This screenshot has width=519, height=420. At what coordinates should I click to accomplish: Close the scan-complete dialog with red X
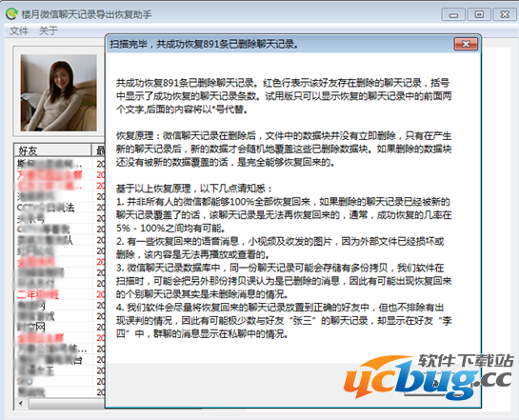pos(466,44)
